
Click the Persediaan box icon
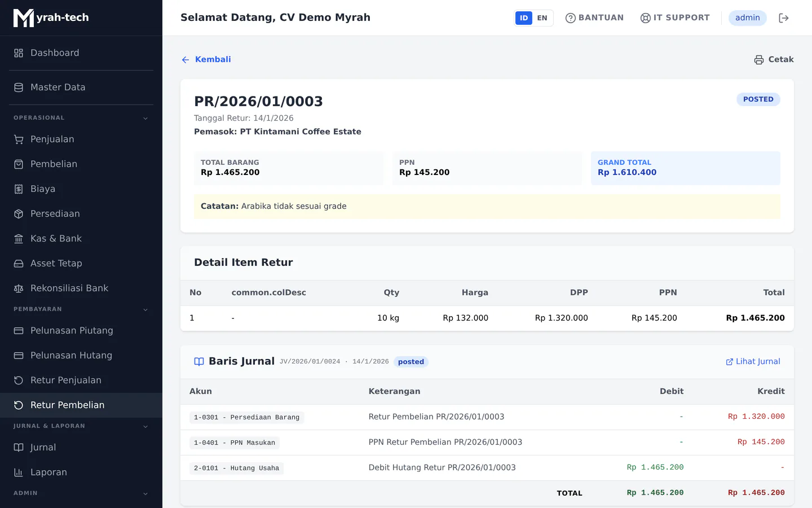[x=19, y=214]
